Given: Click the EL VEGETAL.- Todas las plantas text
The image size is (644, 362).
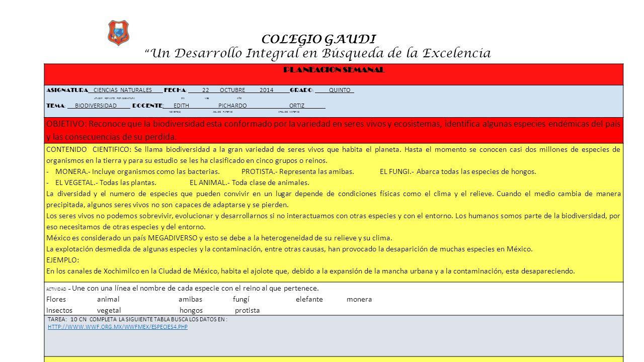Looking at the screenshot, I should (x=106, y=183).
